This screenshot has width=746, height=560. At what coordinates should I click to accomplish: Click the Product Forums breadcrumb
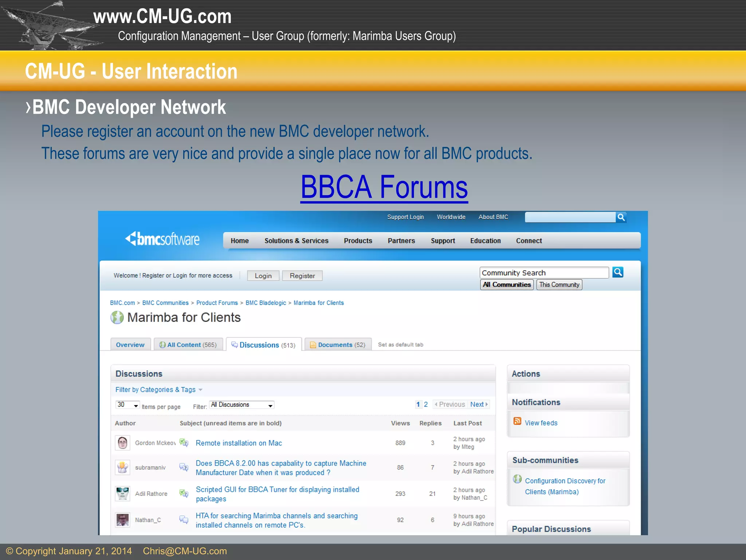[217, 303]
